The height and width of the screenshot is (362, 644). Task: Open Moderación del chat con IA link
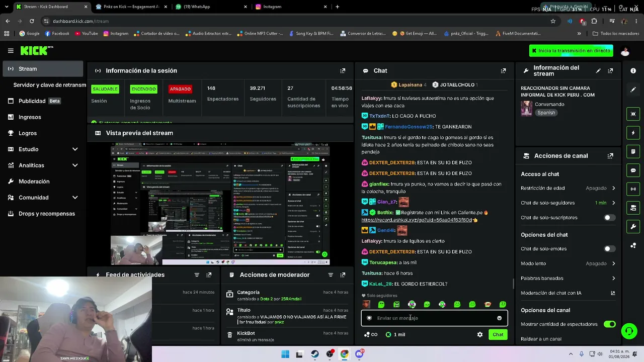coord(568,293)
